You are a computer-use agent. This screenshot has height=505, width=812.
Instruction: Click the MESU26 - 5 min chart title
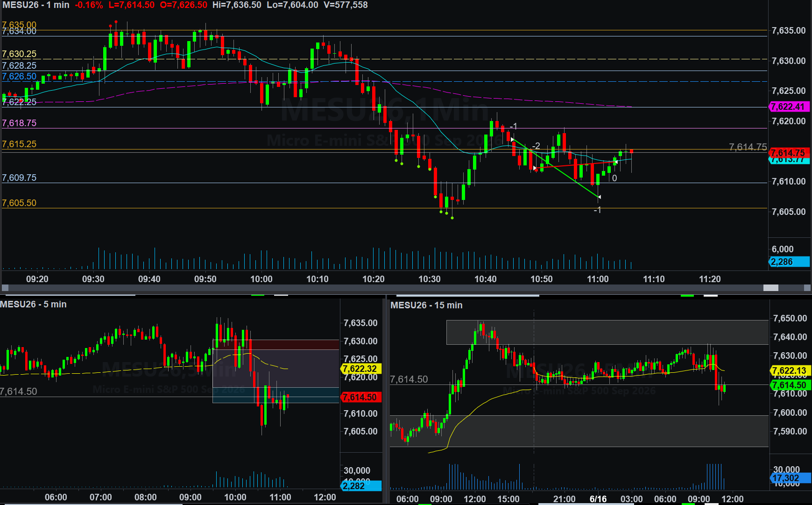click(34, 305)
